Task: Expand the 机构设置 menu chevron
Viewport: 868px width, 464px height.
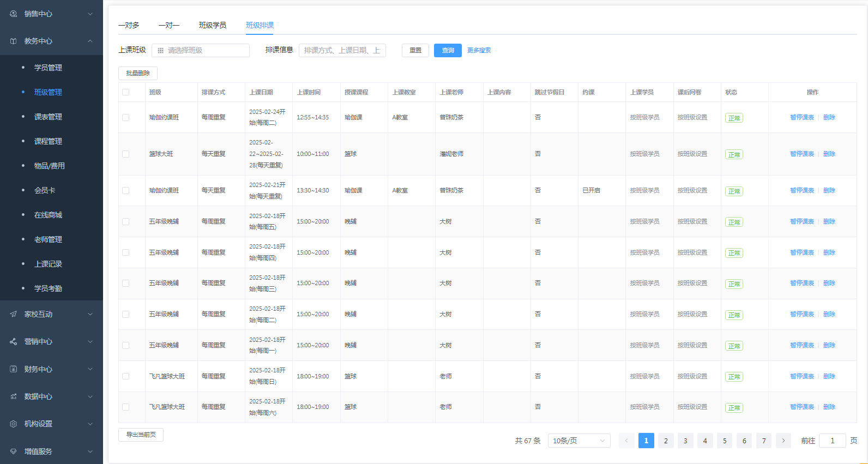Action: [91, 424]
